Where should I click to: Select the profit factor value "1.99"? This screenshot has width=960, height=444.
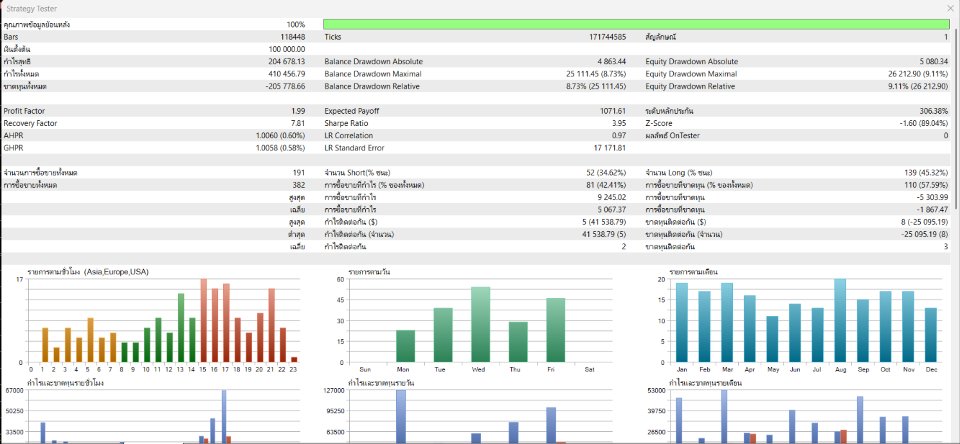[298, 111]
